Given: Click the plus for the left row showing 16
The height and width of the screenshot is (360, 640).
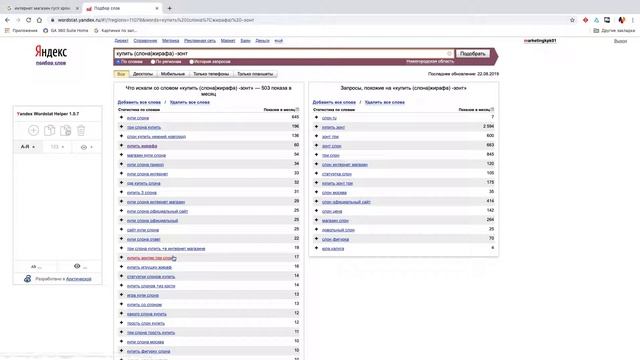Looking at the screenshot, I should pos(121,267).
